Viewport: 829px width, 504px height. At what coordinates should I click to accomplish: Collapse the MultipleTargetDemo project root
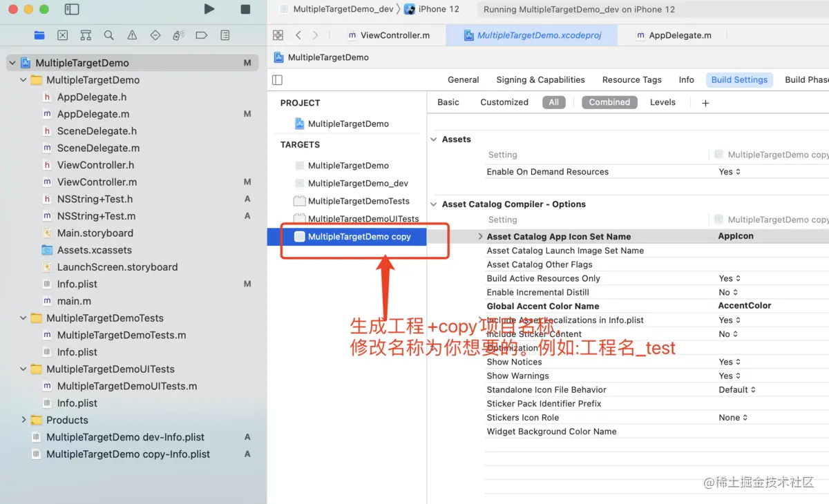point(12,63)
